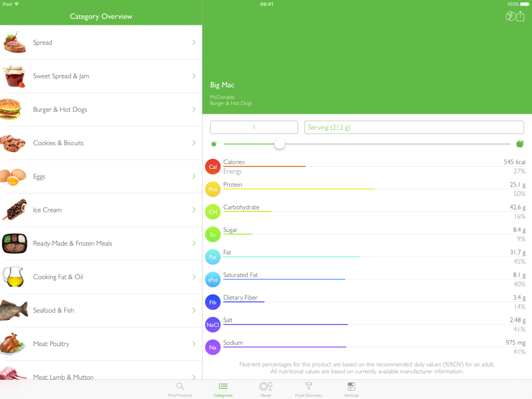
Task: Tap the purple Na sodium badge
Action: click(213, 347)
